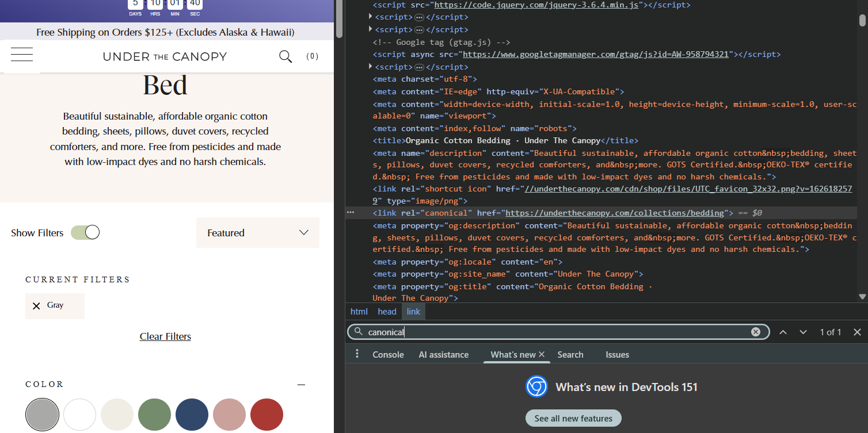Click the Chrome DevTools logo icon

coord(536,386)
